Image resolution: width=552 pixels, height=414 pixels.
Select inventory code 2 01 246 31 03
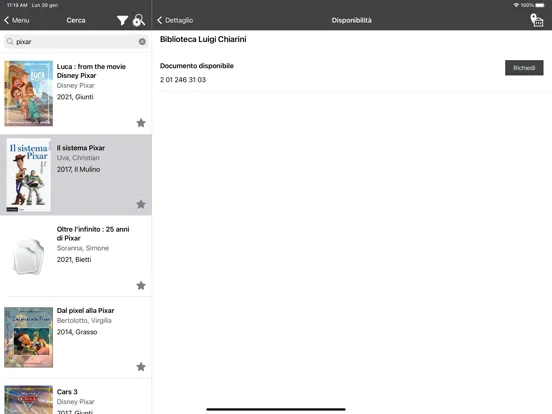(x=183, y=80)
